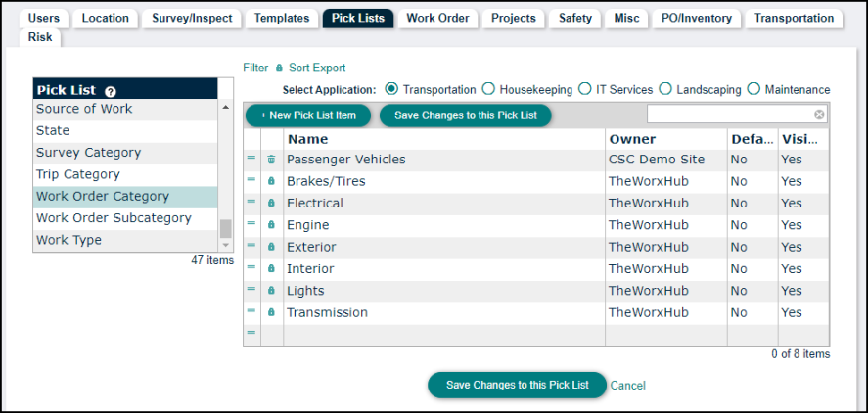
Task: Click the lock icon beside Brakes/Tires
Action: 271,181
